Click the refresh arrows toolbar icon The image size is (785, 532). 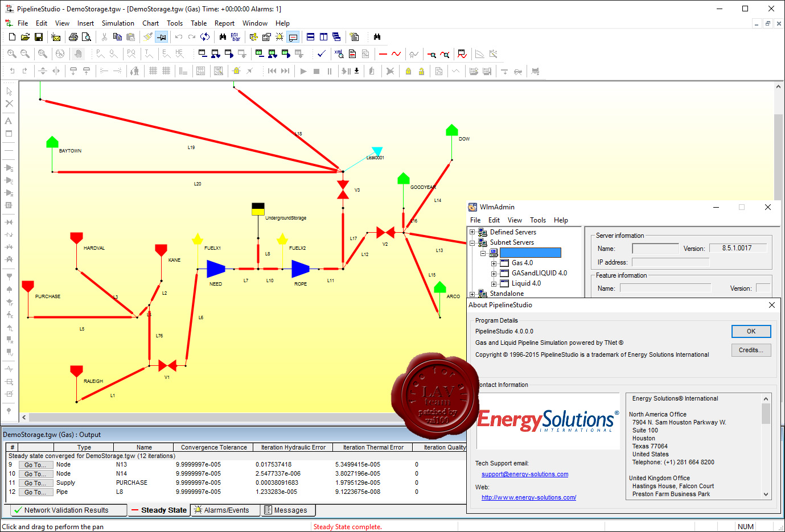(x=205, y=37)
